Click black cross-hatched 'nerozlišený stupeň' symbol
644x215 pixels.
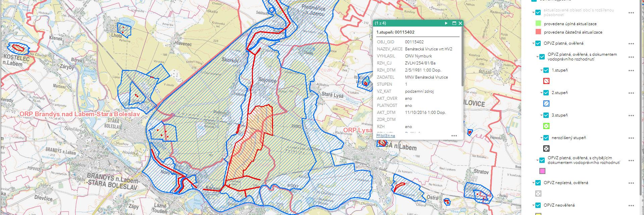coord(546,148)
